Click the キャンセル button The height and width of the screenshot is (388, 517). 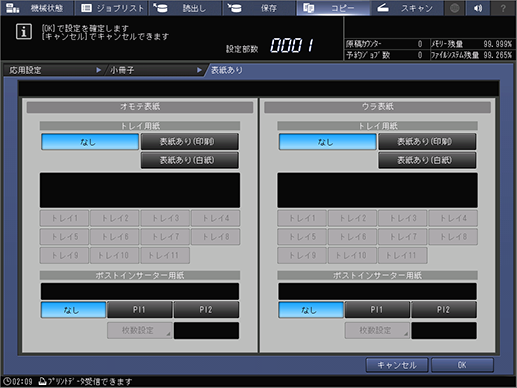397,365
